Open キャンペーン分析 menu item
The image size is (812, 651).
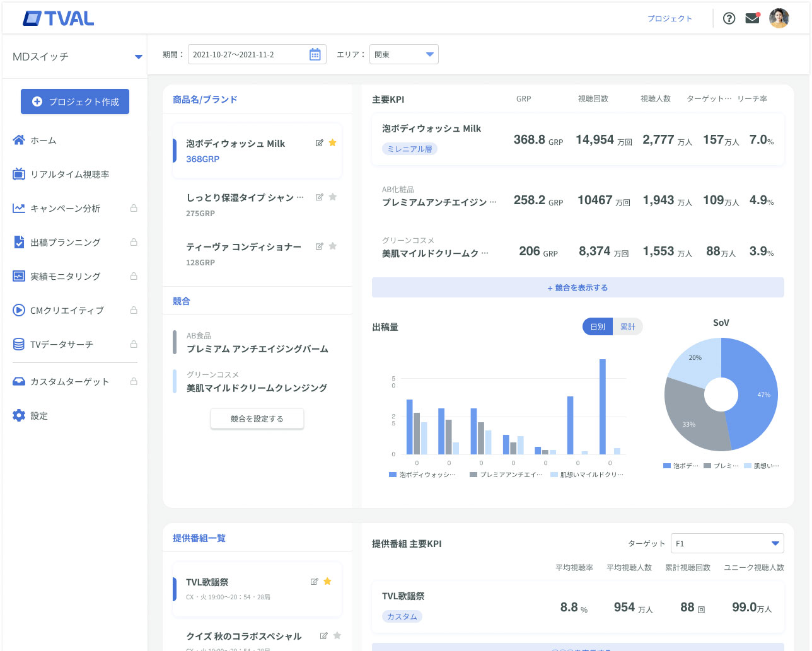click(x=65, y=209)
